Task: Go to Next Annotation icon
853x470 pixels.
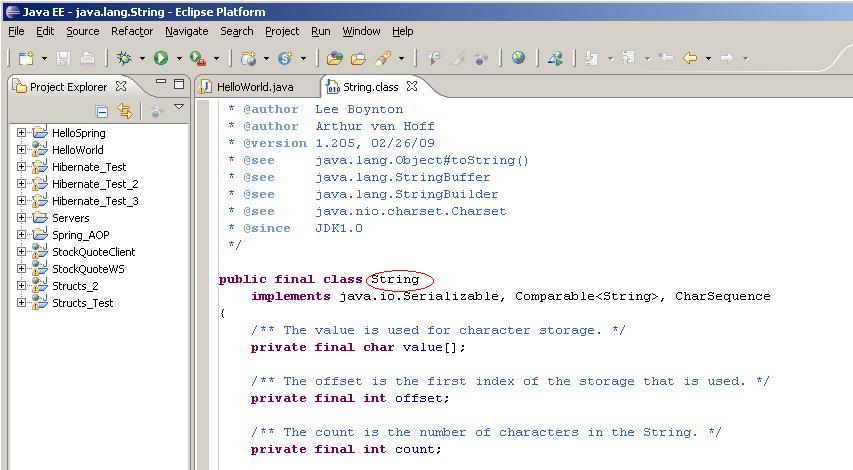Action: [591, 58]
